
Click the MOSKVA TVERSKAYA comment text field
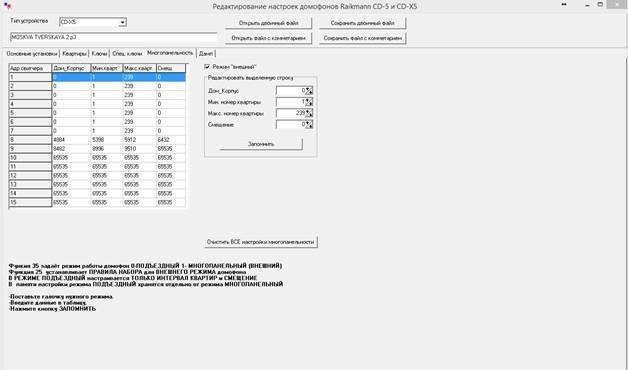[x=113, y=37]
